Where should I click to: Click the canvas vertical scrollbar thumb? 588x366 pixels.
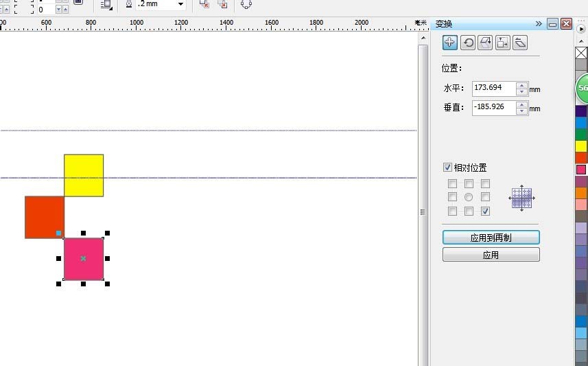tap(423, 212)
